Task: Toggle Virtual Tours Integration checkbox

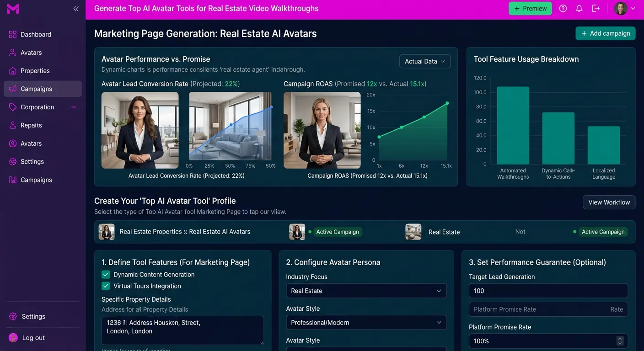Action: coord(106,287)
